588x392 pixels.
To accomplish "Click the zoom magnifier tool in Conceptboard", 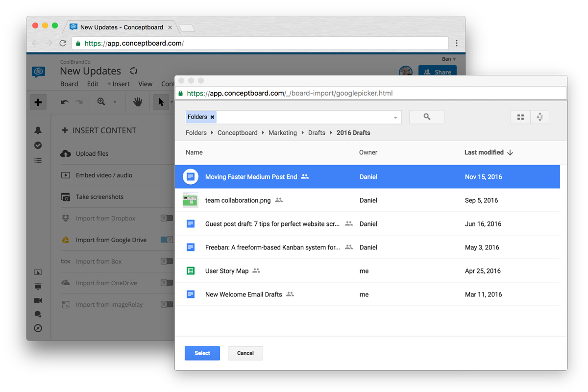I will (101, 102).
